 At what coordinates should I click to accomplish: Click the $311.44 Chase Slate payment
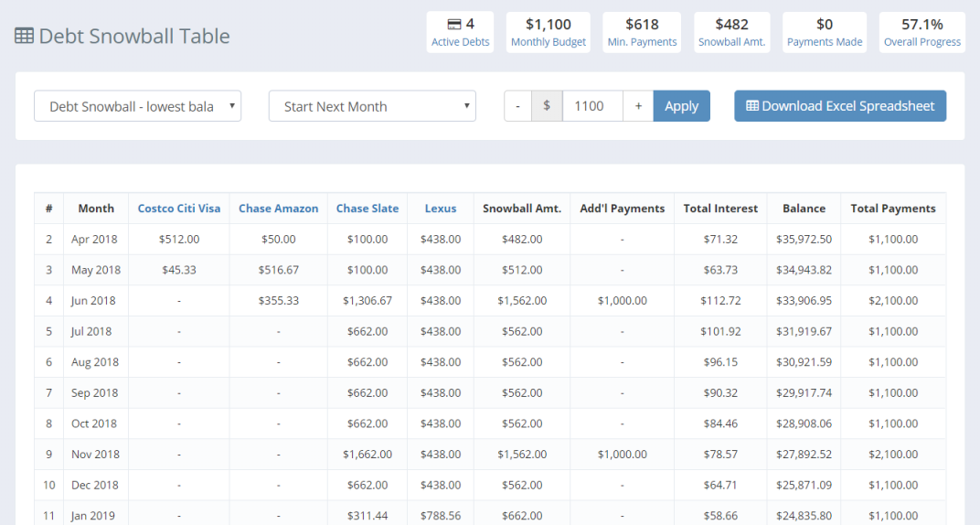(367, 516)
